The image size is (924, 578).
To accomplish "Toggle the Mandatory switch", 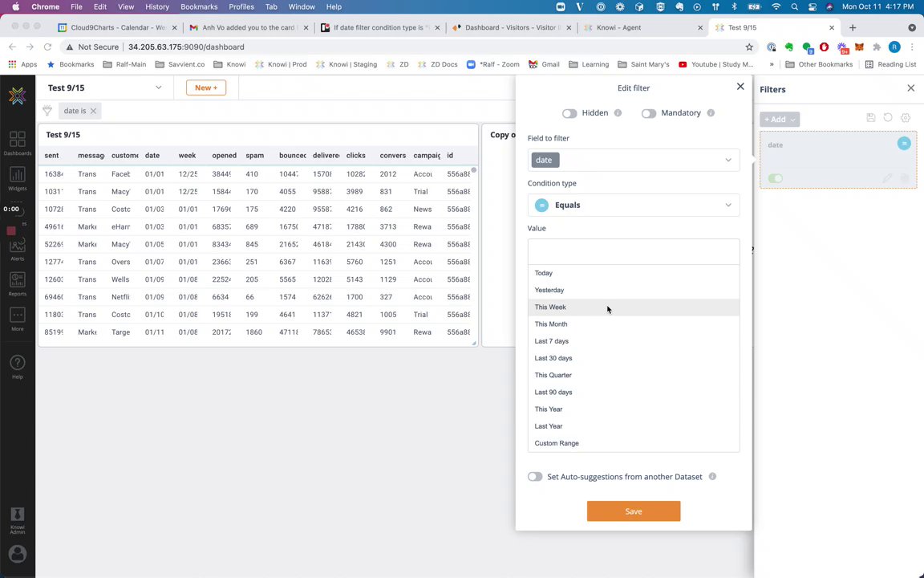I will (648, 113).
